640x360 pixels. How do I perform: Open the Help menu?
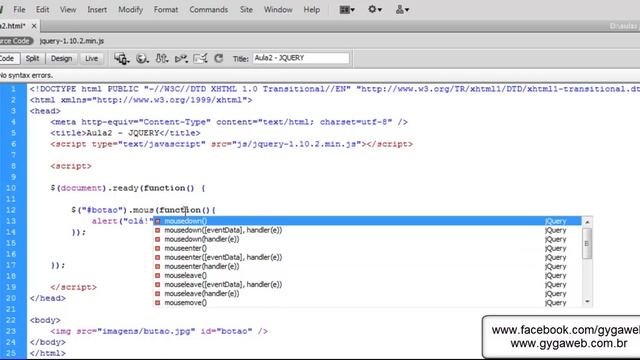click(x=311, y=9)
